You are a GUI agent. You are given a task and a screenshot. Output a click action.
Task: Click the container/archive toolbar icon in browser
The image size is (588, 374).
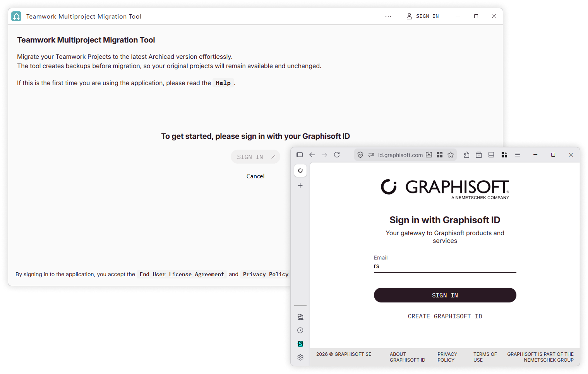pos(479,155)
